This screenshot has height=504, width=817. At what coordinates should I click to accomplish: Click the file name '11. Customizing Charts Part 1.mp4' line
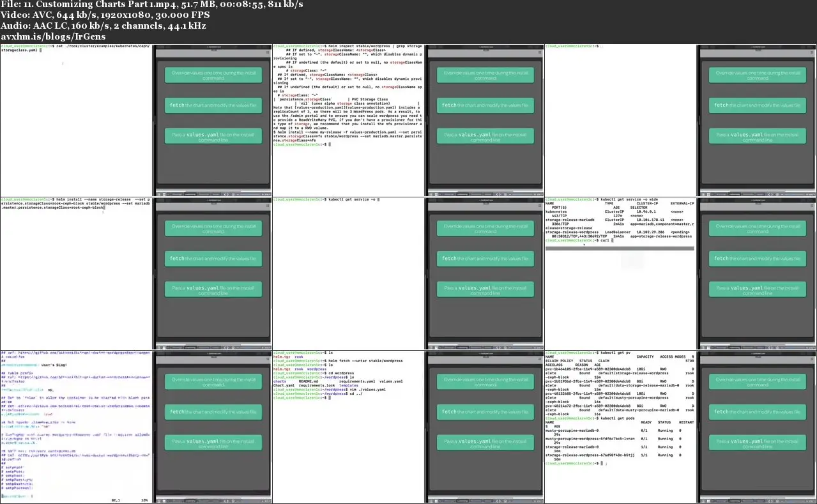[152, 4]
